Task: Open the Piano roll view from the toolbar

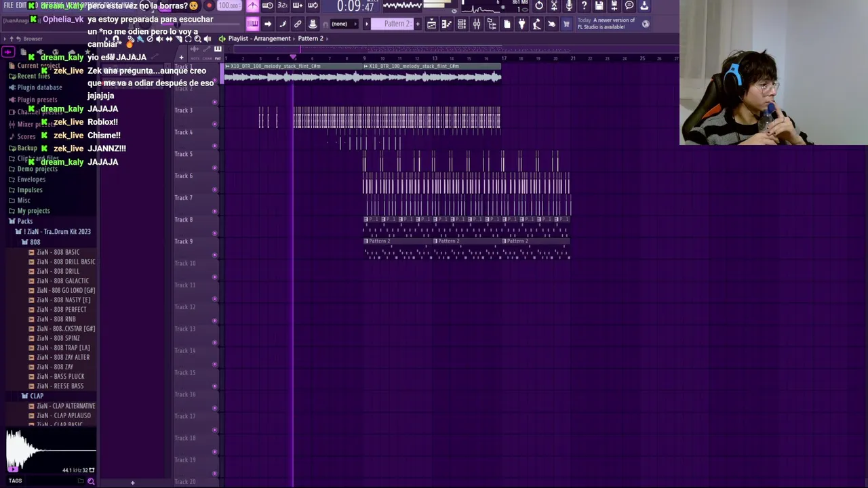Action: 446,24
